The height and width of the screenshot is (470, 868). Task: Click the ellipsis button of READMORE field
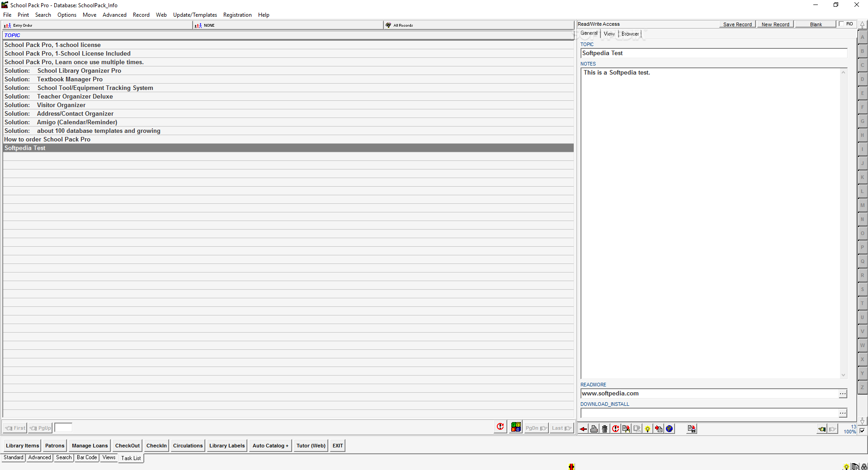coord(843,394)
